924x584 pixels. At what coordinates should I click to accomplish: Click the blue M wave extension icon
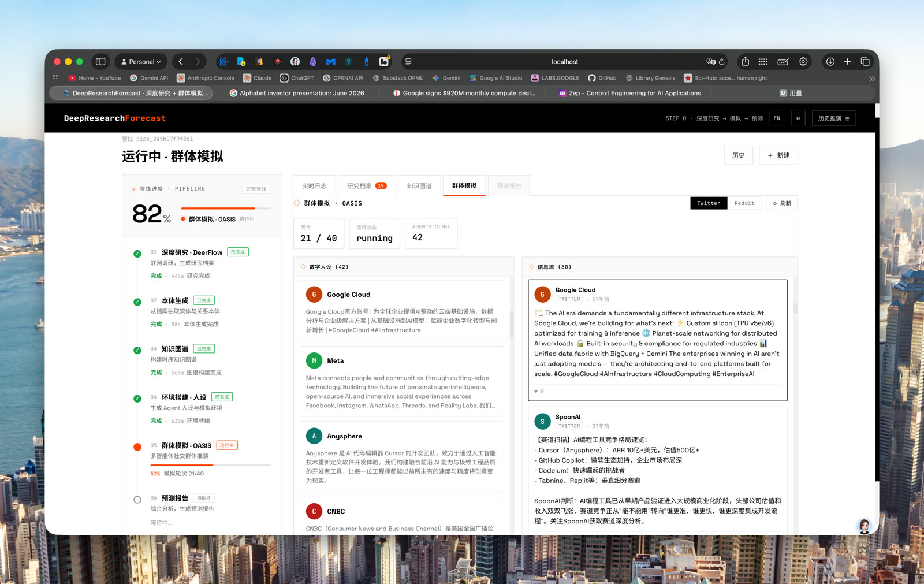[x=331, y=62]
